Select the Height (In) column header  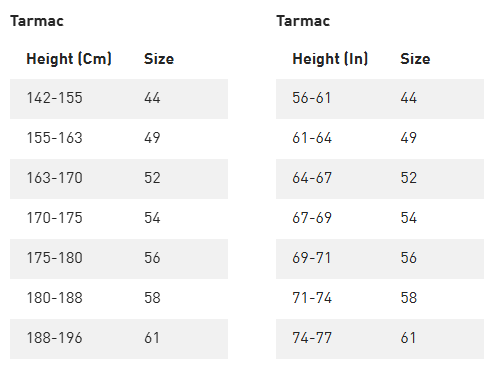click(x=330, y=59)
